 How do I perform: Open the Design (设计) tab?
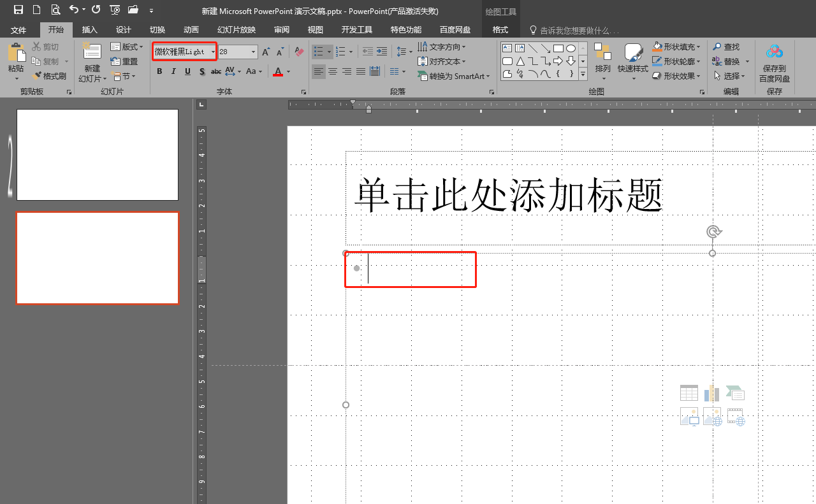point(124,30)
